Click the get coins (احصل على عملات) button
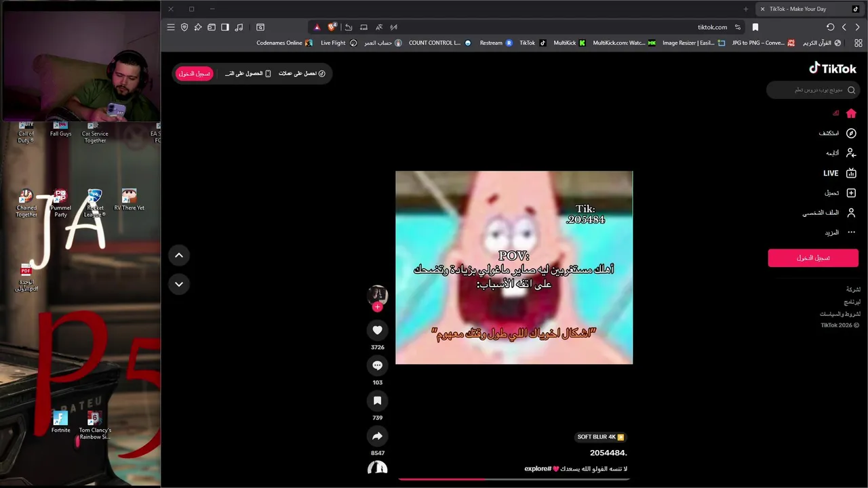868x488 pixels. (x=302, y=73)
